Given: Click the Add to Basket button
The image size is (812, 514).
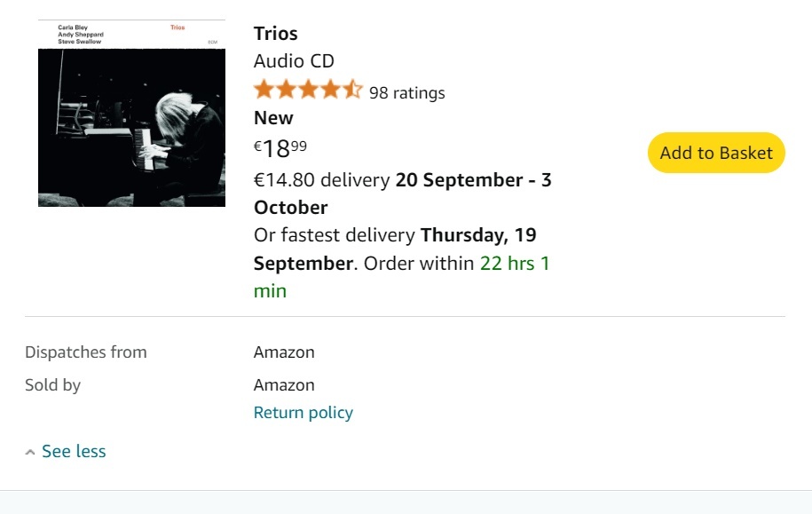Looking at the screenshot, I should [716, 153].
